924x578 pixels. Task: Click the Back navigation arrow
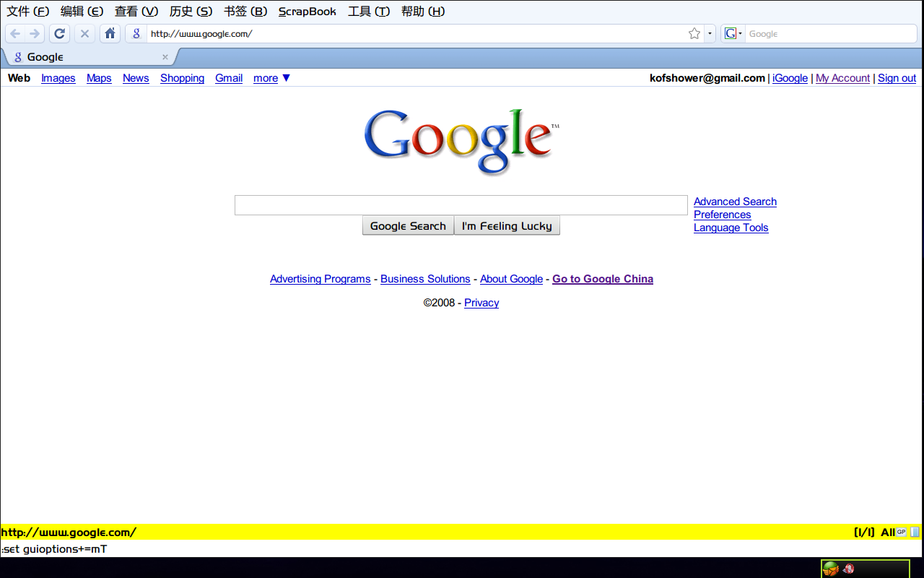(x=15, y=34)
